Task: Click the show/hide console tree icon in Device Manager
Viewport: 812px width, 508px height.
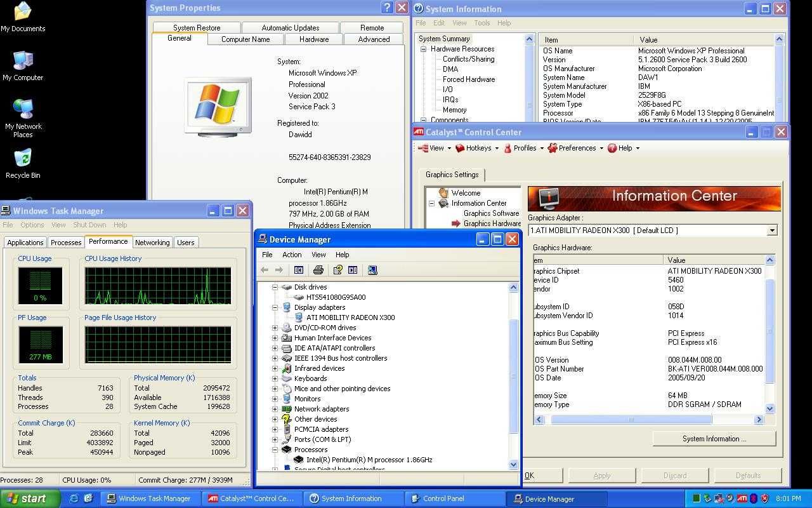Action: 299,270
